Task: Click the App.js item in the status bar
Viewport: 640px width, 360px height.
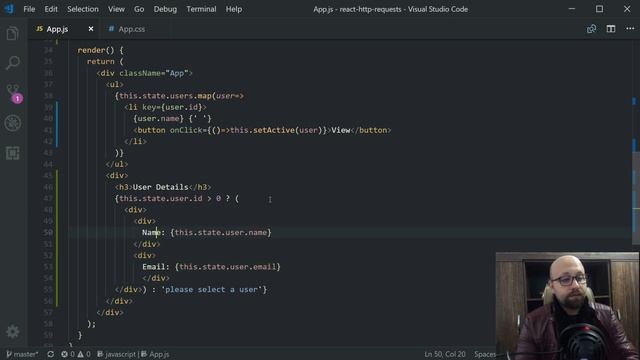Action: (x=155, y=354)
